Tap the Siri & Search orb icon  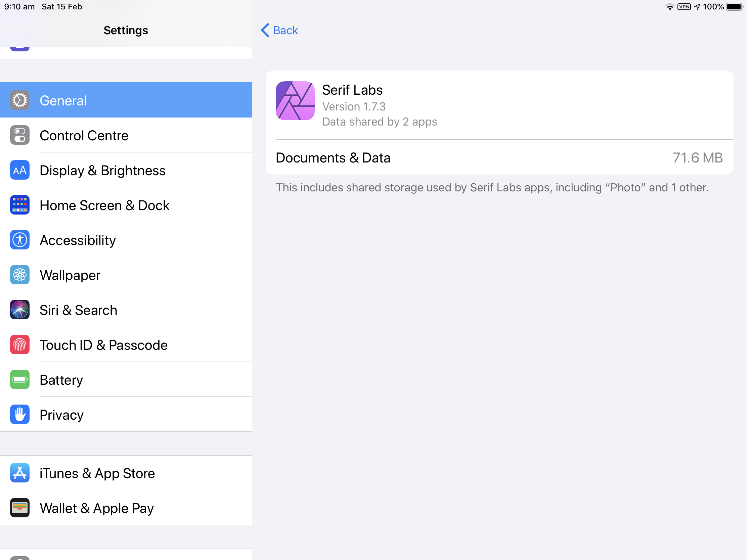[x=19, y=310]
